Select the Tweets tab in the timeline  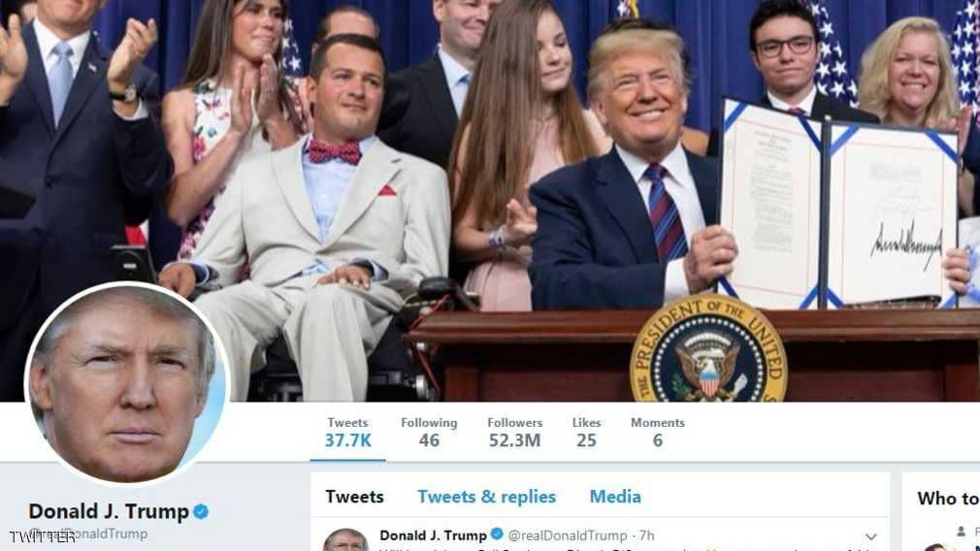354,497
